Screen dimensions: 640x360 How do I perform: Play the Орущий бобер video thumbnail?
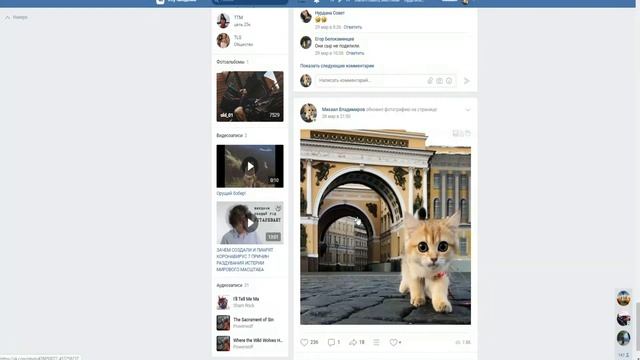(x=250, y=166)
